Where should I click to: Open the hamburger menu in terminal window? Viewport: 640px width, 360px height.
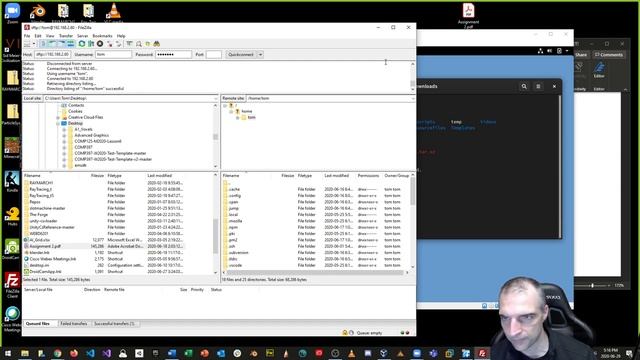(x=538, y=87)
